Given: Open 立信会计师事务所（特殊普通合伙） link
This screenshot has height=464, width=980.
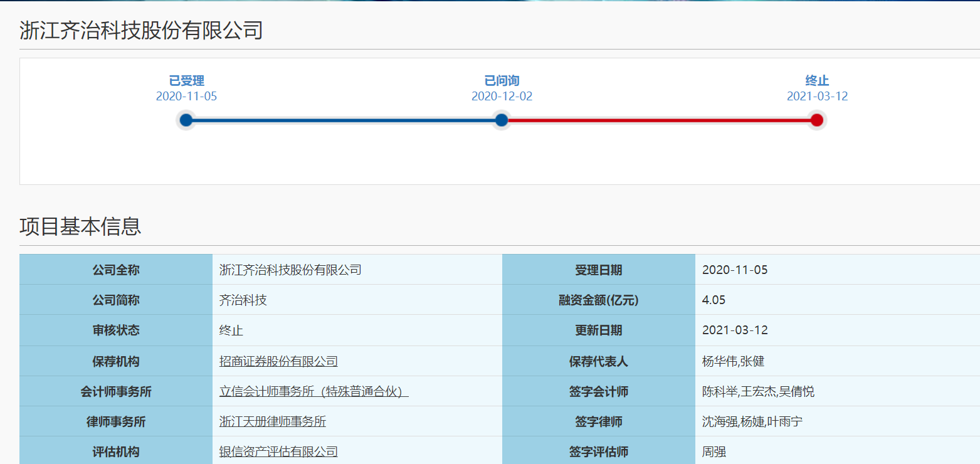Looking at the screenshot, I should (313, 392).
